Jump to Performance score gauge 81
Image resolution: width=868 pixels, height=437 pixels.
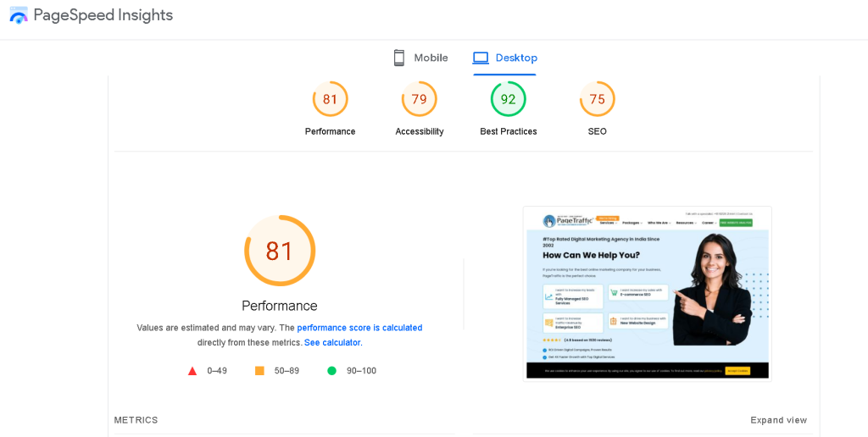330,99
